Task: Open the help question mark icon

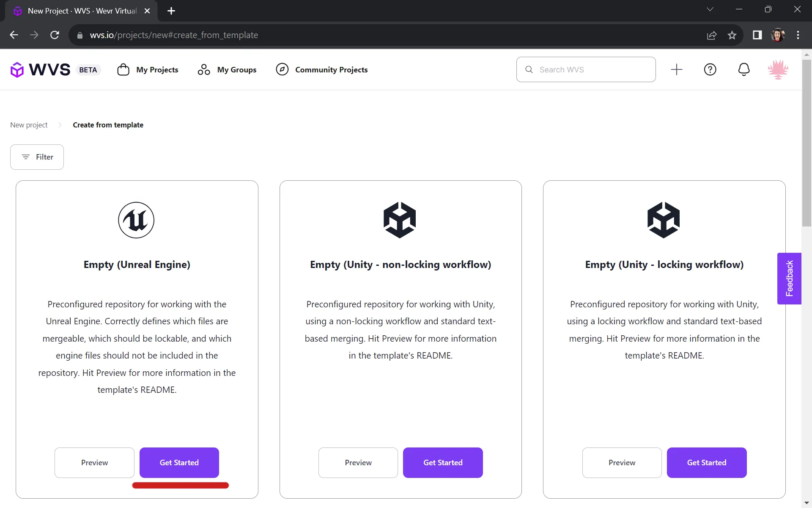Action: click(x=710, y=69)
